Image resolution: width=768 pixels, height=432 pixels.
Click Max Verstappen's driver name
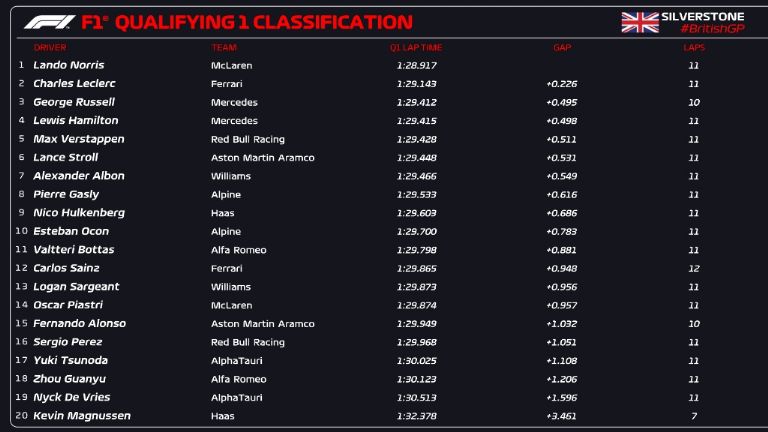pyautogui.click(x=78, y=139)
